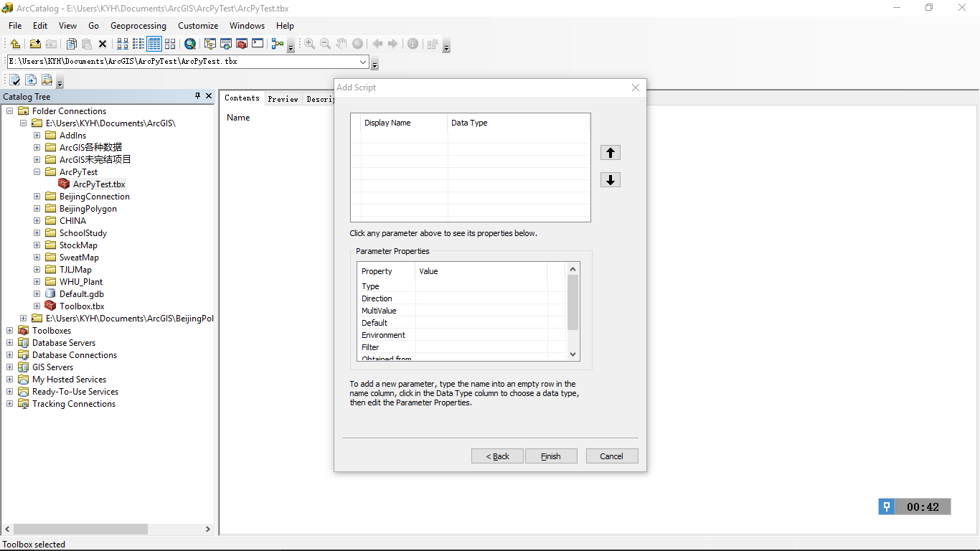The width and height of the screenshot is (980, 551).
Task: Click the Delete X toolbar icon
Action: point(103,44)
